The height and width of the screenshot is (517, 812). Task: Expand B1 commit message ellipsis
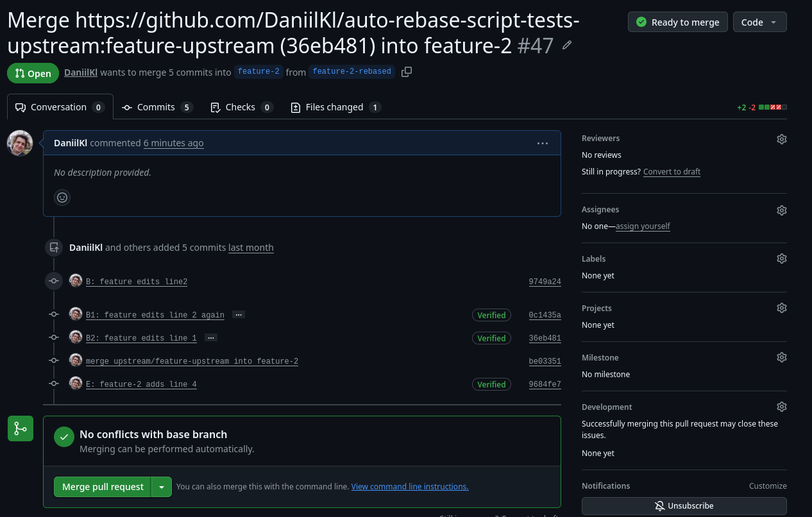(x=238, y=315)
